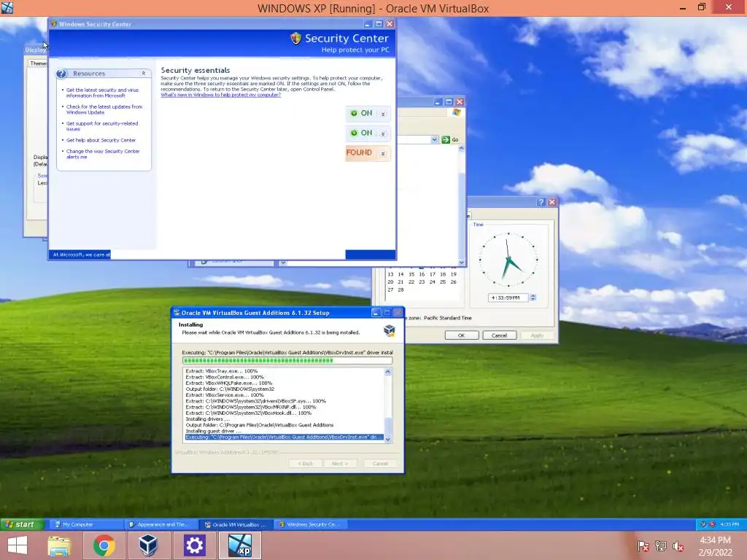Click dropdown arrow beside the Explorer lower panel
The width and height of the screenshot is (747, 560).
[x=282, y=262]
